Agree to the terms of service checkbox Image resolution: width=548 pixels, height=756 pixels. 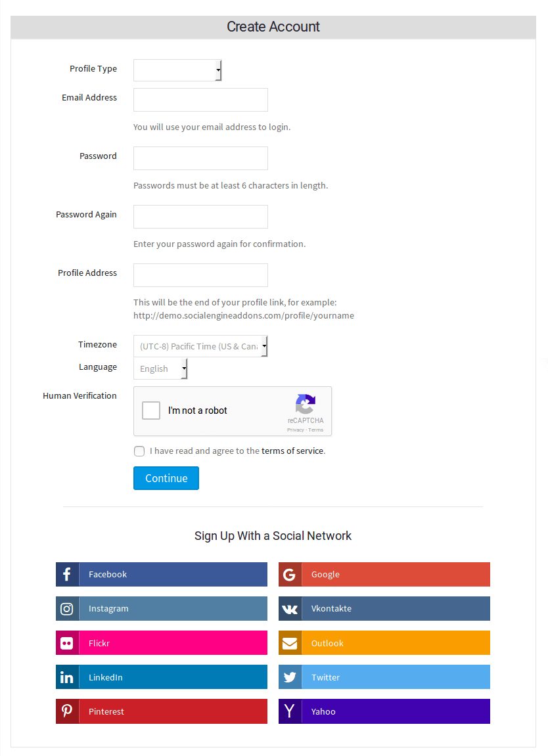(139, 451)
